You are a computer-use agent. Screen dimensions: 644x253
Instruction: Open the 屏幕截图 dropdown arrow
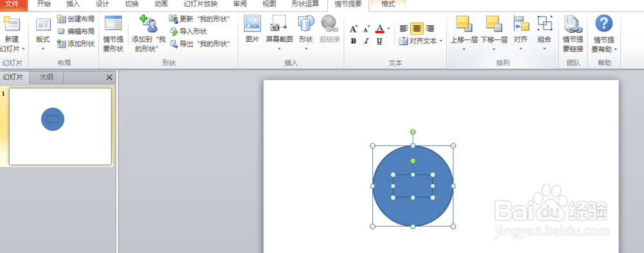(279, 49)
